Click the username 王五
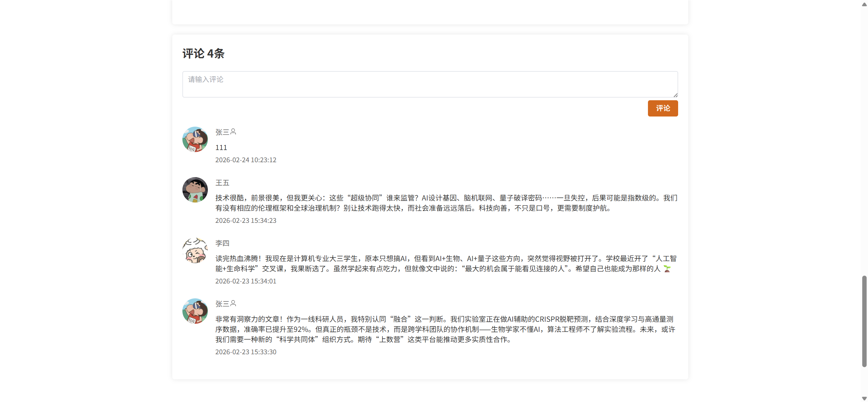Image resolution: width=868 pixels, height=402 pixels. click(x=222, y=183)
